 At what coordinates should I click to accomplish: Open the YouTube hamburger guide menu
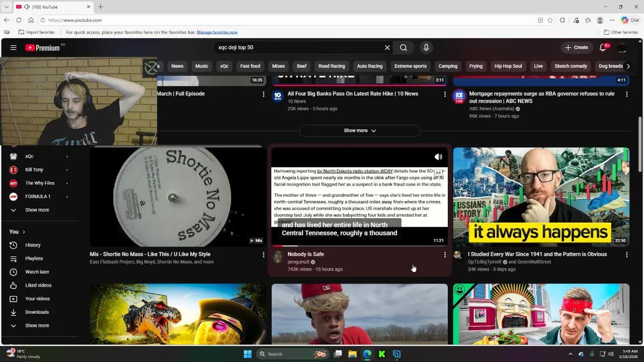[x=14, y=47]
